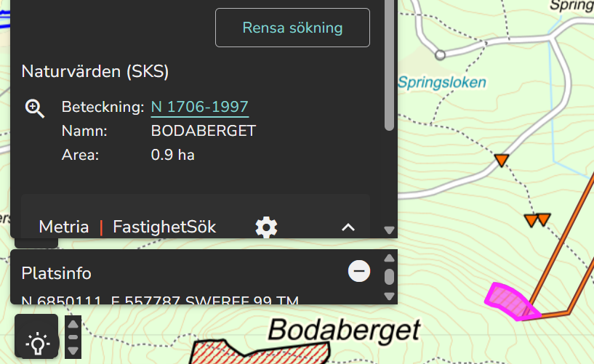
Task: Click the search panel scrollbar thumb
Action: [x=389, y=65]
